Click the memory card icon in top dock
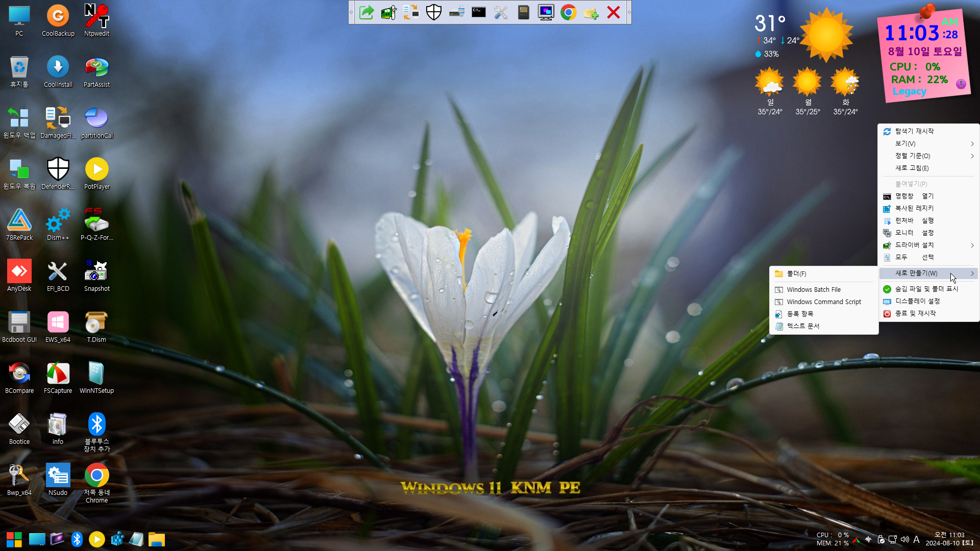 coord(524,12)
